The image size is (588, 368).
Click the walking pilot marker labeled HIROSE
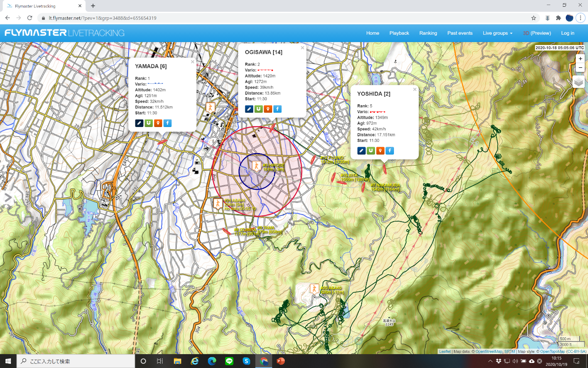(x=256, y=166)
